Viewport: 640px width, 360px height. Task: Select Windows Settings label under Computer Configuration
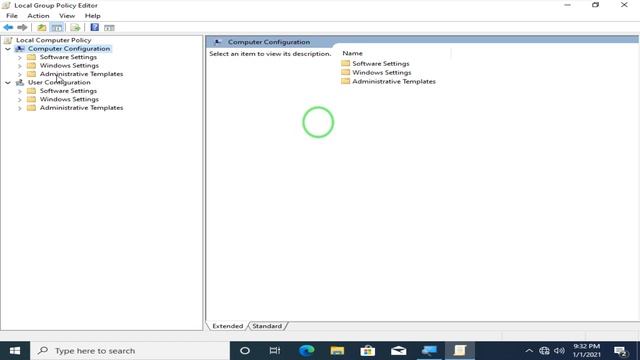pos(69,65)
